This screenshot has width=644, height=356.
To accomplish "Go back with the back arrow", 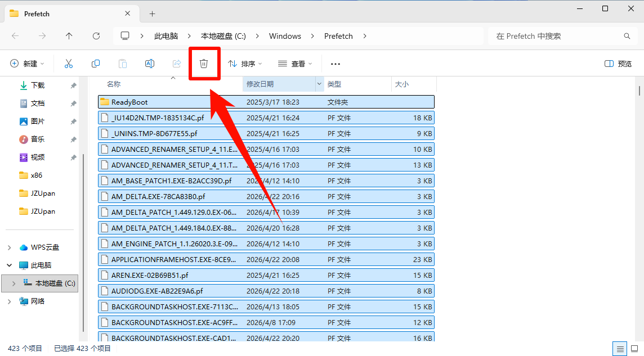I will click(x=15, y=36).
